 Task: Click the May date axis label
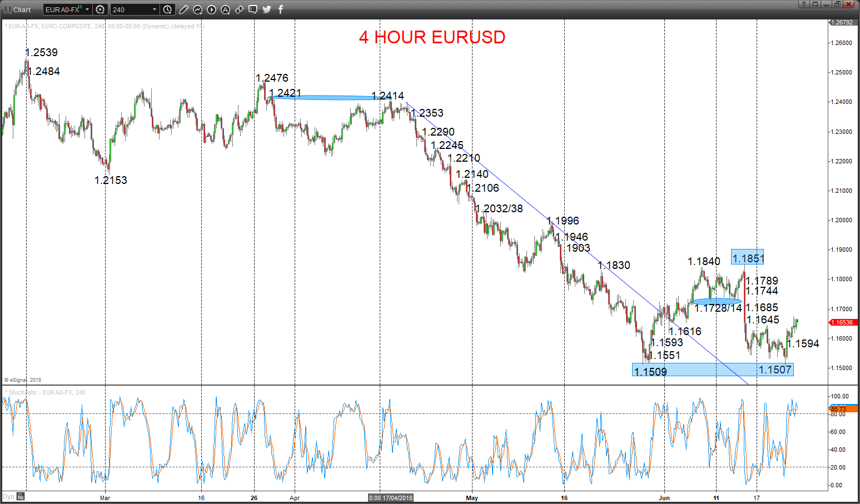coord(472,498)
